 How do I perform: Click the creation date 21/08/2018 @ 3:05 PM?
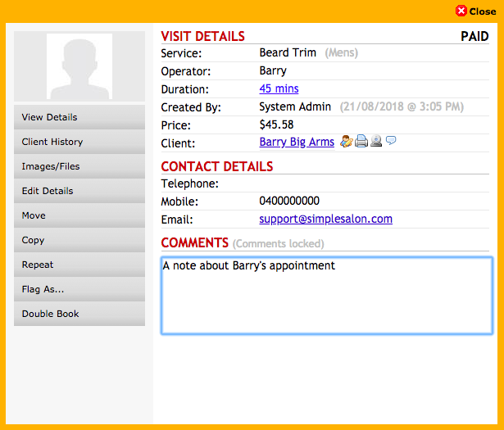click(x=402, y=106)
